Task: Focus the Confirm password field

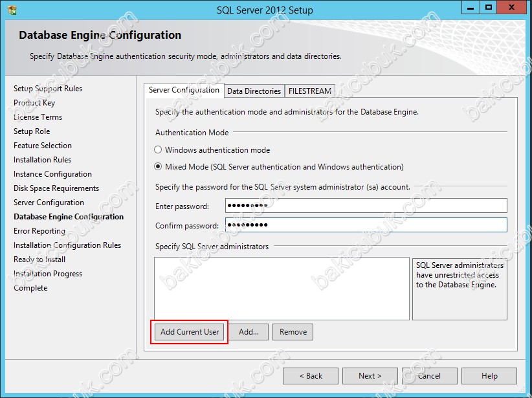Action: (x=366, y=225)
